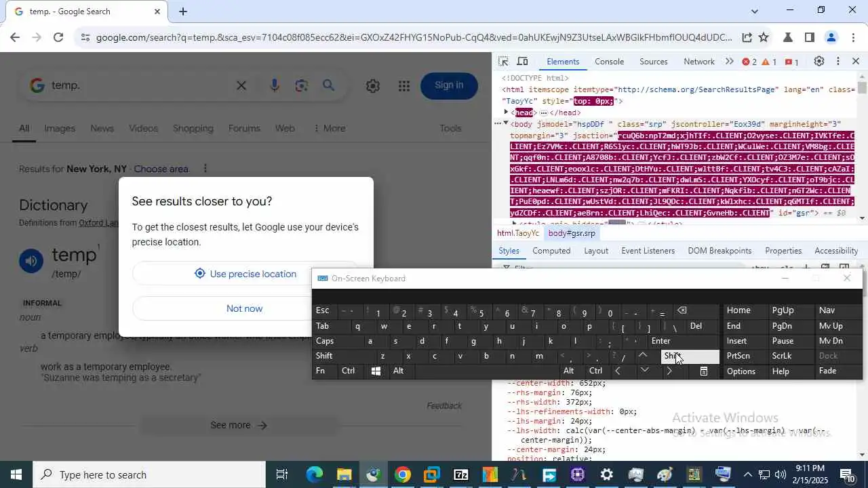Screen dimensions: 868x488
Task: Click the Choose area link
Action: click(x=161, y=169)
